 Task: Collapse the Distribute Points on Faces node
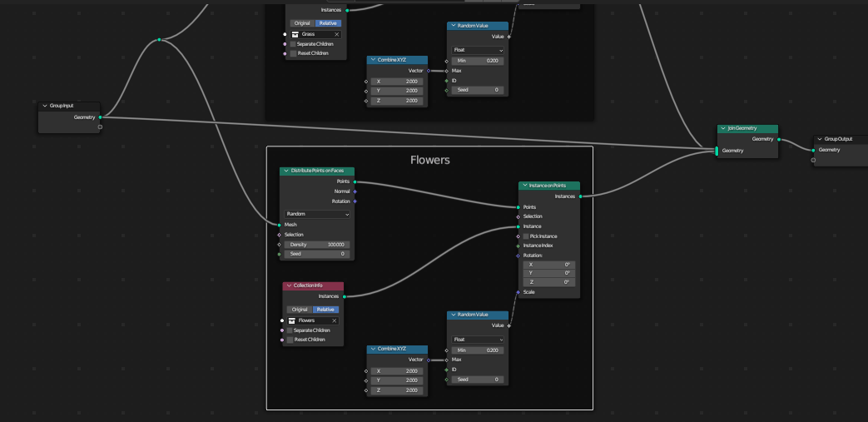click(x=286, y=171)
